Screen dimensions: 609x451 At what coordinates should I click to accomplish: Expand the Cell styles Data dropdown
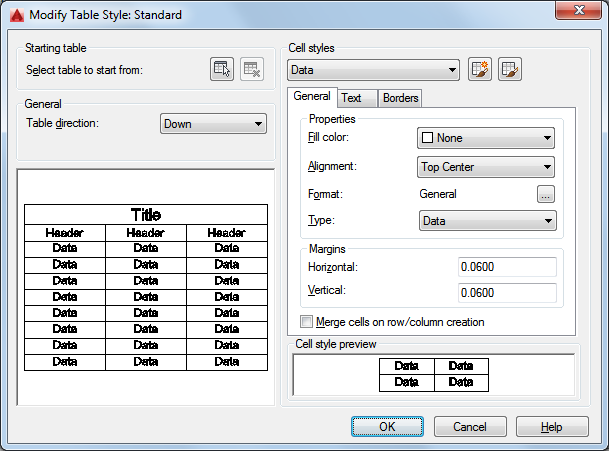coord(373,70)
